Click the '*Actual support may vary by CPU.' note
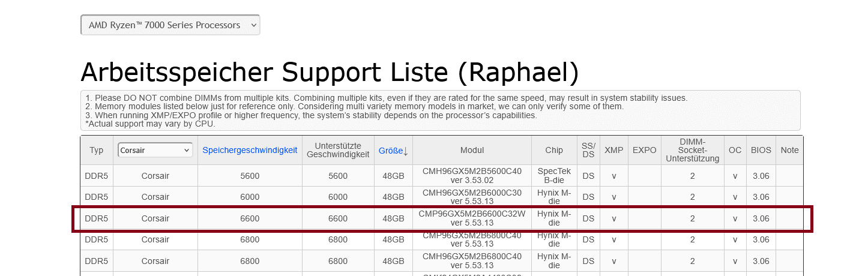 (150, 124)
